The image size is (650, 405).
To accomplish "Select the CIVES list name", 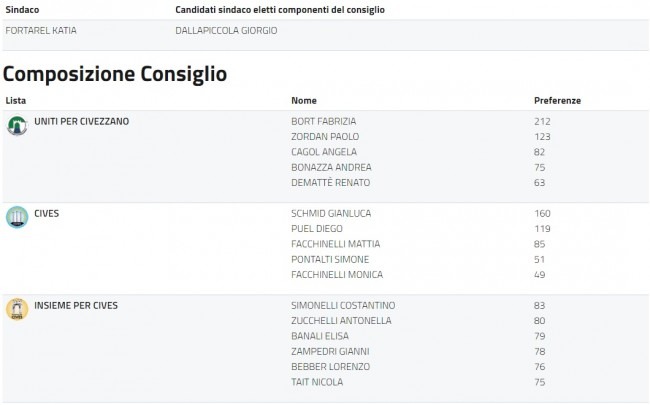I will tap(48, 213).
